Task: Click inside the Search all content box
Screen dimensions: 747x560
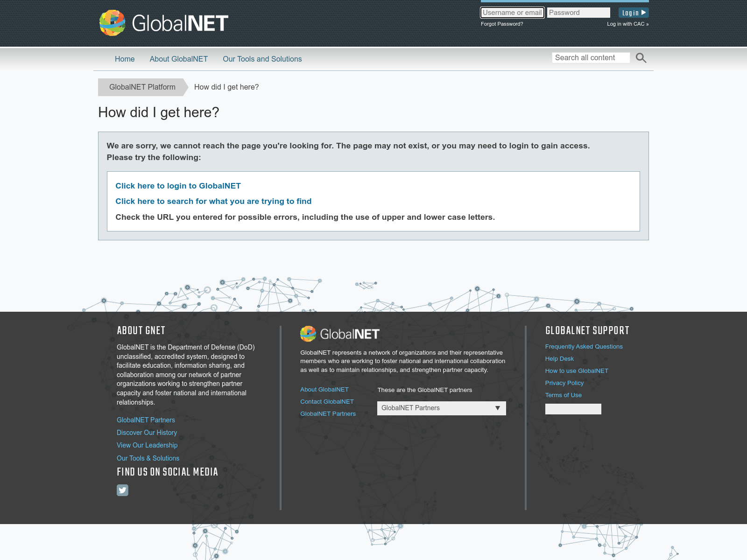Action: pyautogui.click(x=591, y=58)
